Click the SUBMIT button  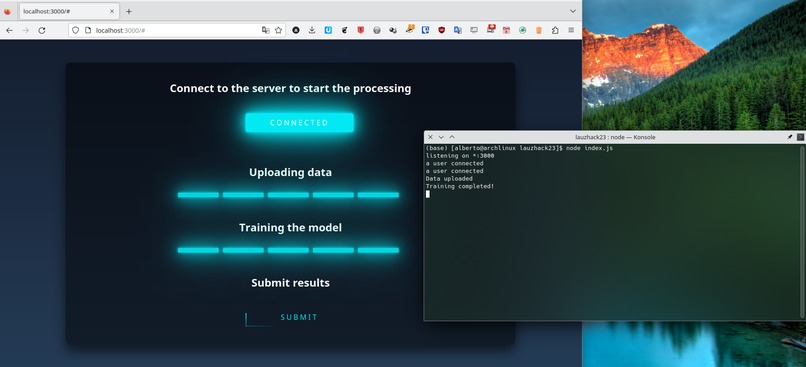click(x=299, y=317)
